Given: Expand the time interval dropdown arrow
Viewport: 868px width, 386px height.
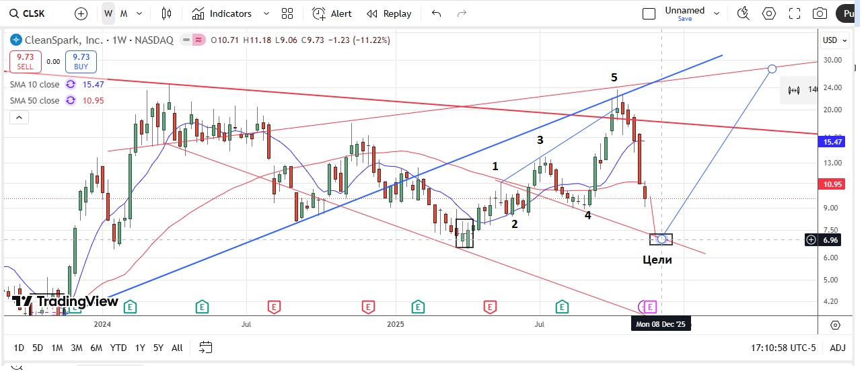Looking at the screenshot, I should [139, 13].
